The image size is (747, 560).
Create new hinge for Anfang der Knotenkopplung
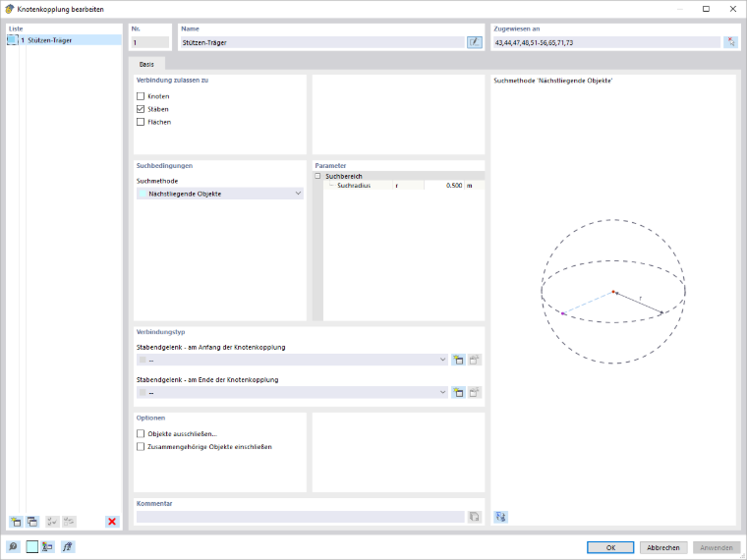pos(458,360)
